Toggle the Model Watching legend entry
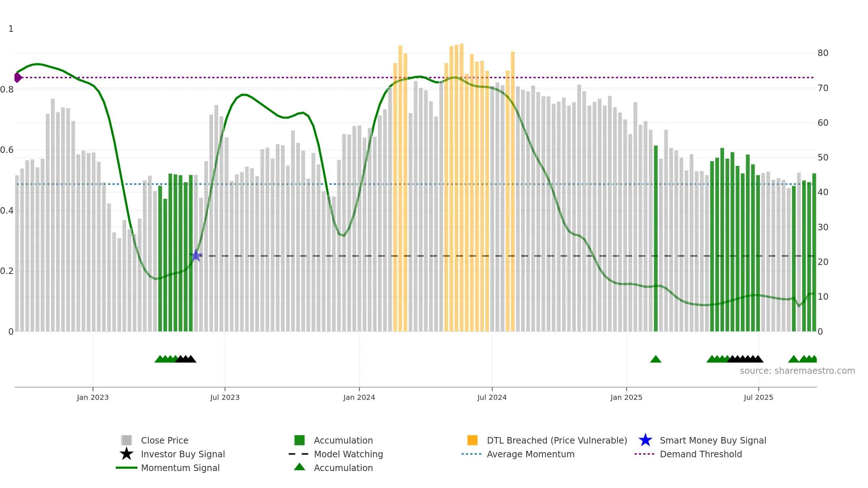Image resolution: width=868 pixels, height=488 pixels. click(348, 454)
